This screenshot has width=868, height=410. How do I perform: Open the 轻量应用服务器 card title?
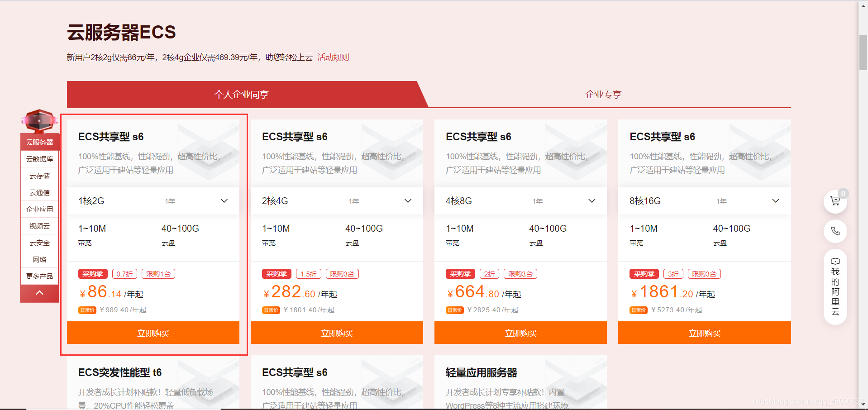pos(482,372)
